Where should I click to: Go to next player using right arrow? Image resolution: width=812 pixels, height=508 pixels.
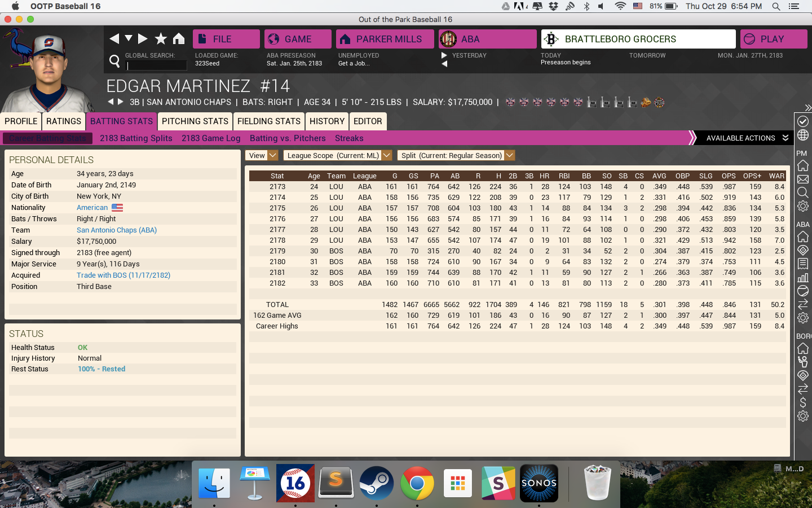[x=120, y=102]
